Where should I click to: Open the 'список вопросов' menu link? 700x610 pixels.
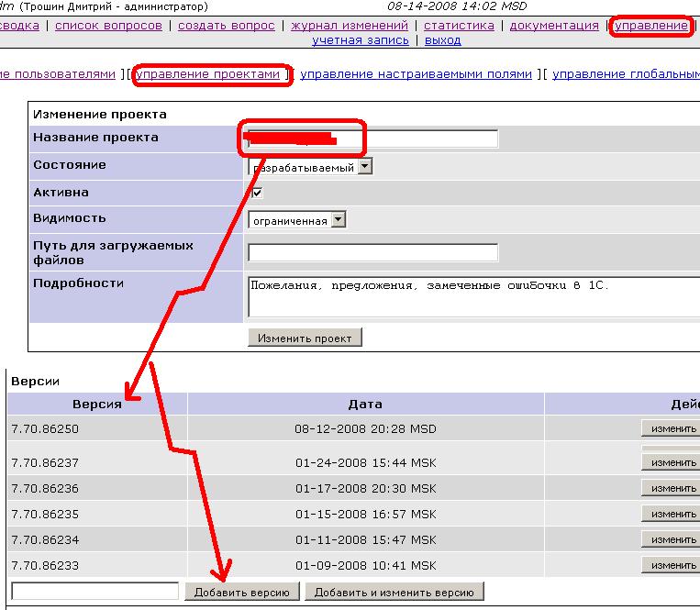click(108, 26)
